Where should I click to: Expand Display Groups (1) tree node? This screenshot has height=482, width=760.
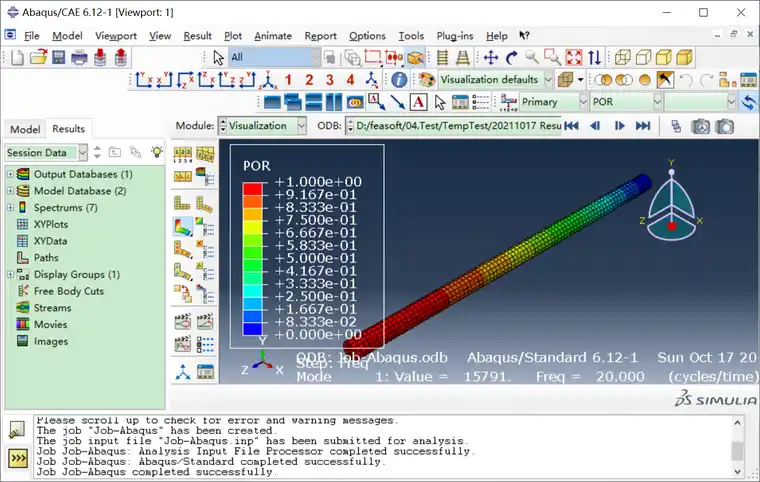pyautogui.click(x=10, y=274)
